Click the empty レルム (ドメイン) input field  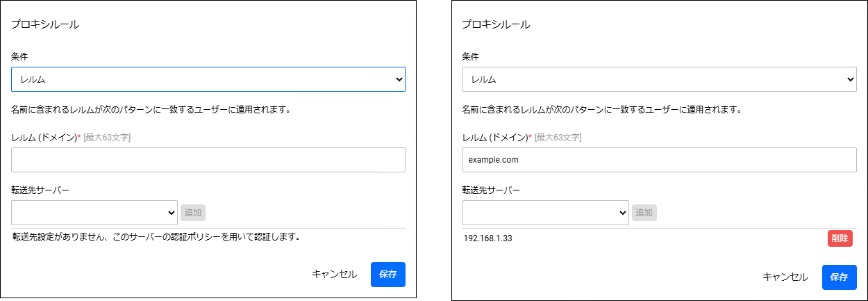pyautogui.click(x=208, y=160)
